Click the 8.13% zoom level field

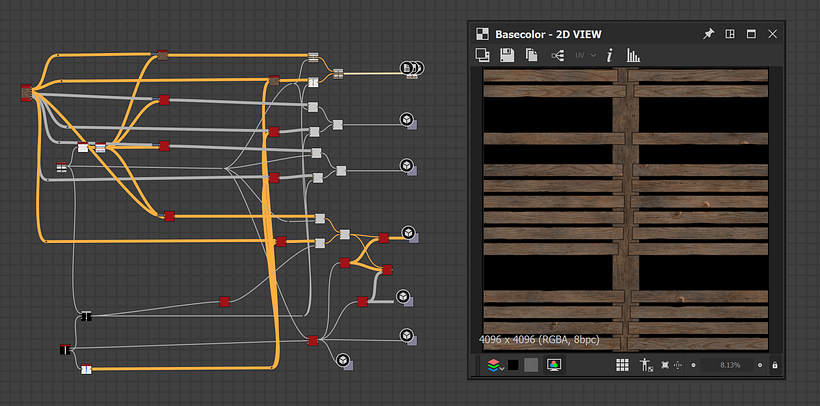click(729, 365)
